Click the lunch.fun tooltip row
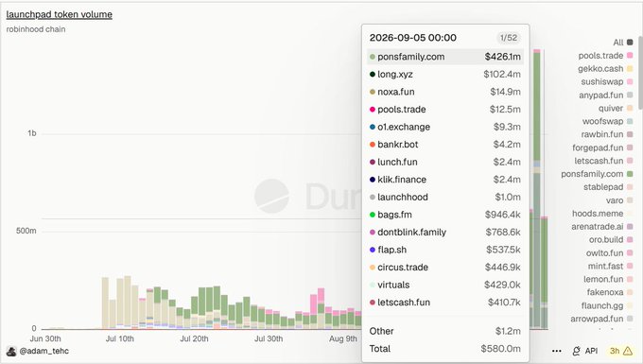 445,162
